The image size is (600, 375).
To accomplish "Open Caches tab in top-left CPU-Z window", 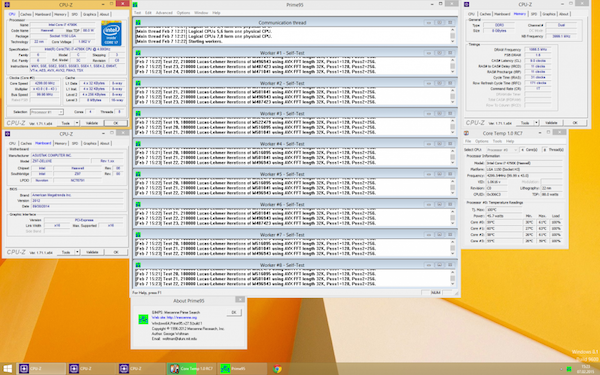I will (x=26, y=14).
